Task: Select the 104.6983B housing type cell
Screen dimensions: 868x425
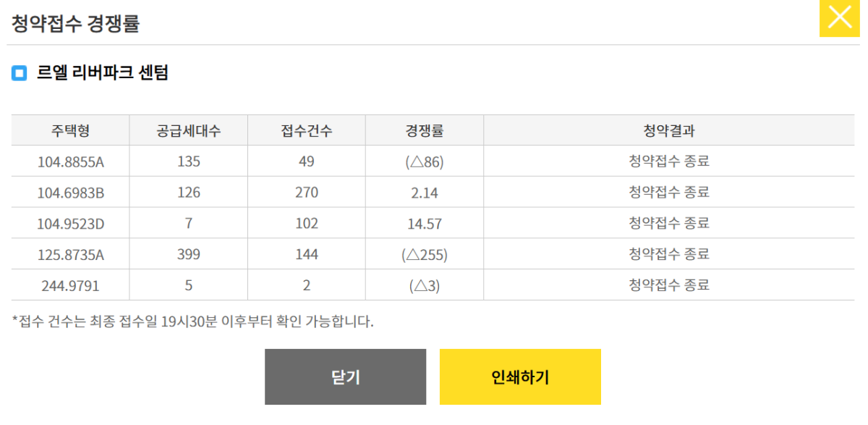Action: tap(70, 193)
